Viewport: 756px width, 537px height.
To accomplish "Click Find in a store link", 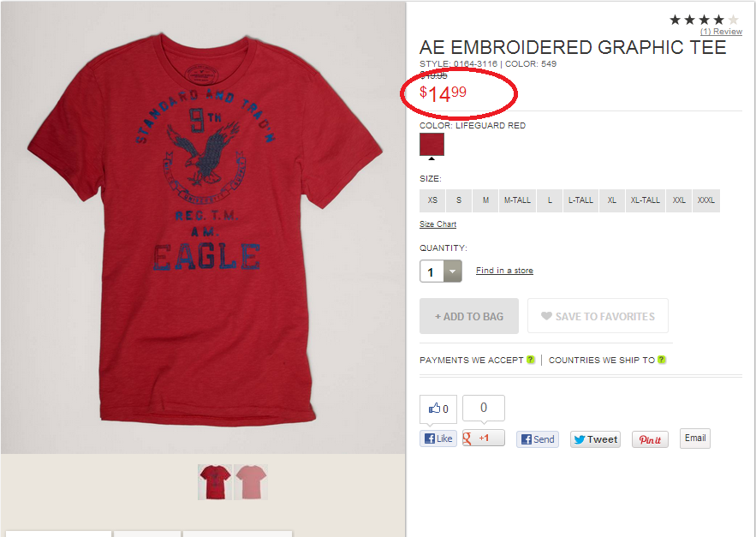I will pyautogui.click(x=504, y=270).
